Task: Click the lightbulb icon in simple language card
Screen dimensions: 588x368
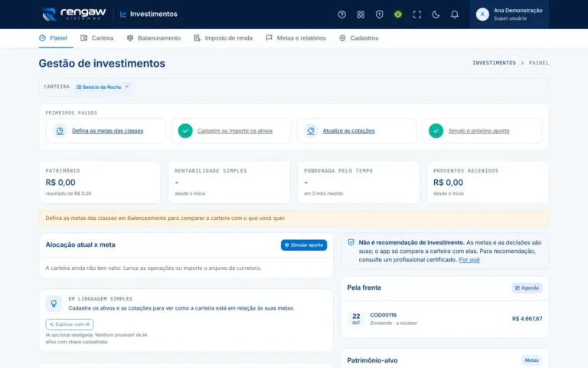Action: (x=54, y=304)
